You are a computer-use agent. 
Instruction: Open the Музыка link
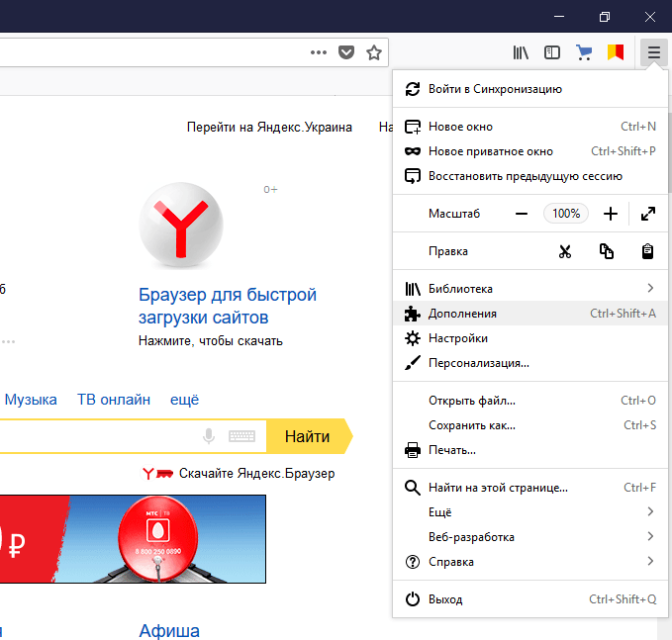point(31,400)
